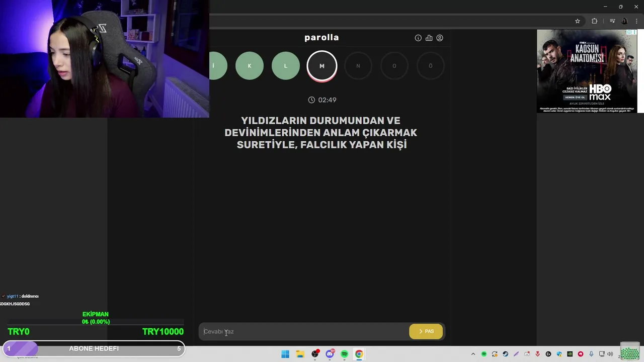Open the ad info icon on HBO Max banner
Image resolution: width=644 pixels, height=362 pixels.
(629, 33)
